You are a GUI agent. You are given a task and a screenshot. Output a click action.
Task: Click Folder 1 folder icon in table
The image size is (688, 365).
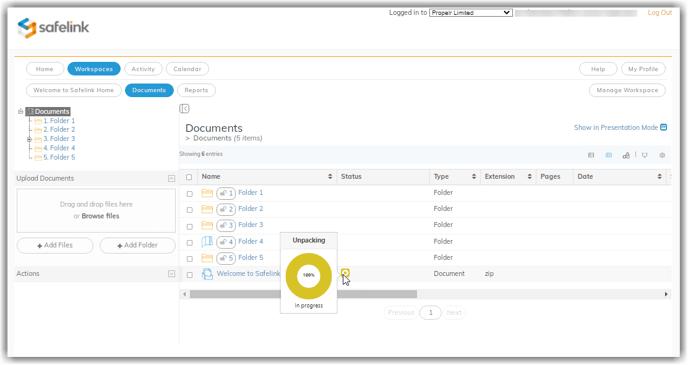[x=207, y=193]
